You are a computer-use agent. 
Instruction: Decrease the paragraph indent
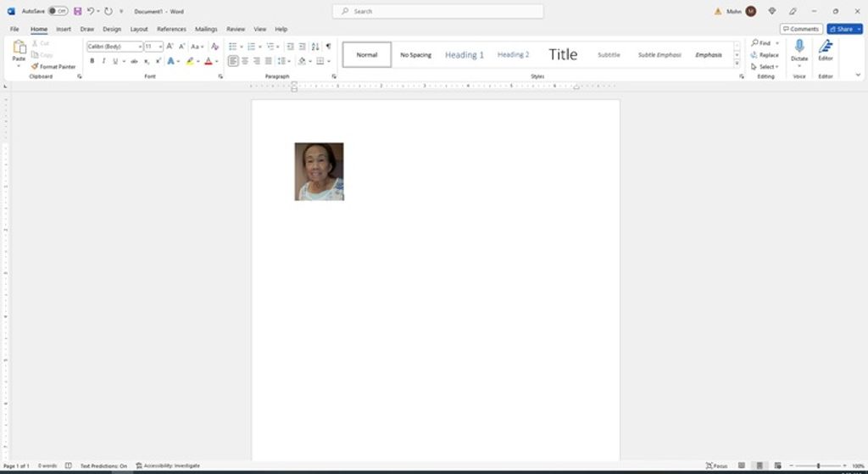(x=290, y=47)
